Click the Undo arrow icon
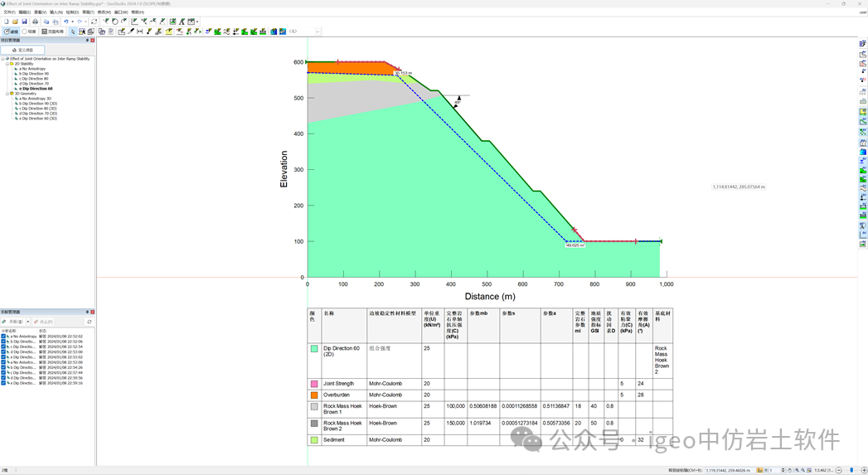The width and height of the screenshot is (868, 475). point(66,22)
